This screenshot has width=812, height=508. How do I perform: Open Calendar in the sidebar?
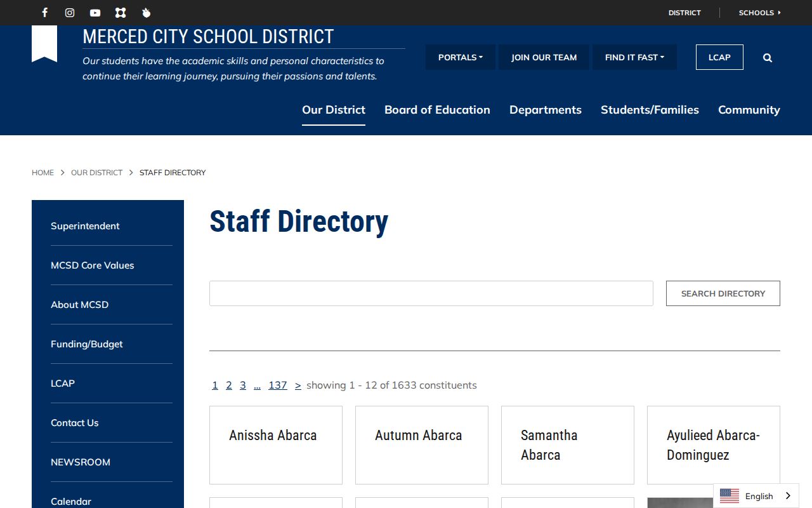(71, 502)
